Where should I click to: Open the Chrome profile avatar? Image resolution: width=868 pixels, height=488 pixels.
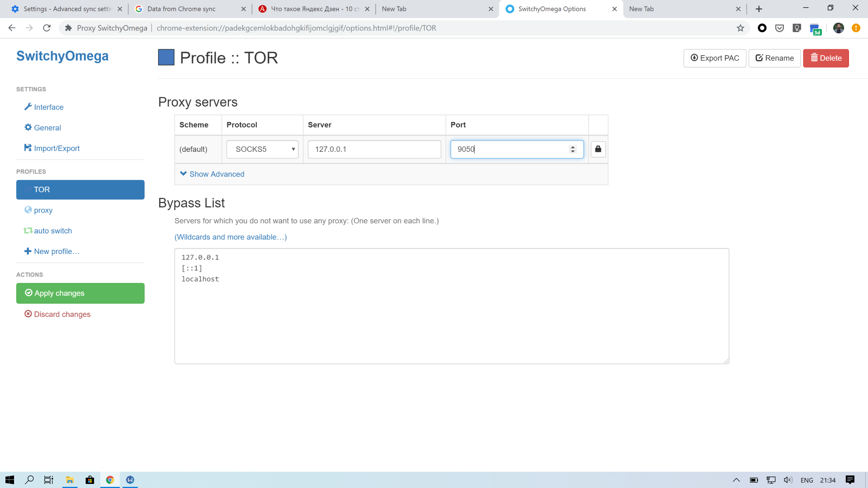click(839, 28)
